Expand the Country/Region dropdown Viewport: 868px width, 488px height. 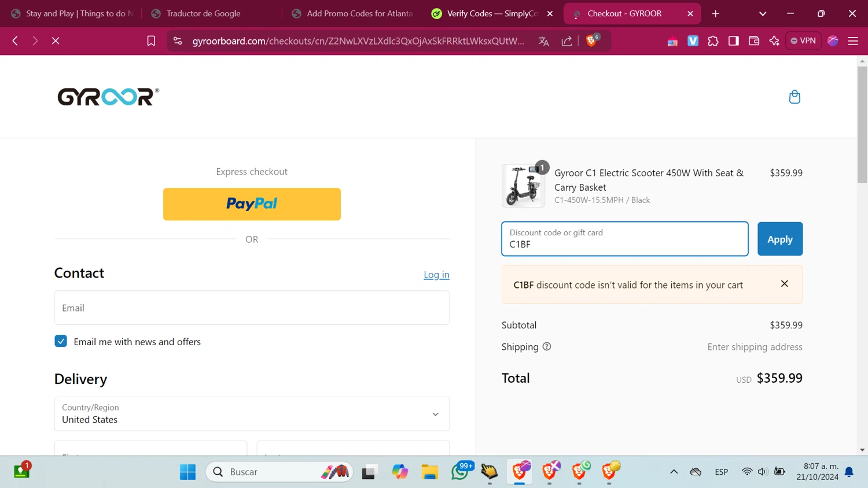(252, 414)
